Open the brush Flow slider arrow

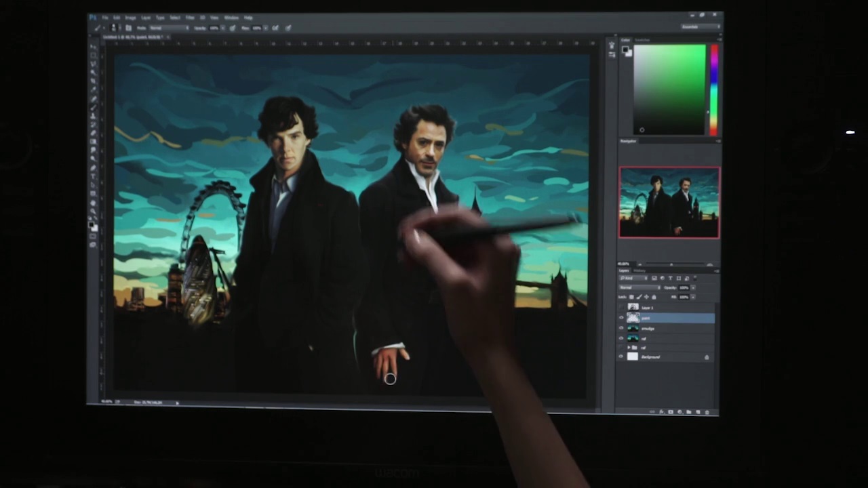(266, 28)
